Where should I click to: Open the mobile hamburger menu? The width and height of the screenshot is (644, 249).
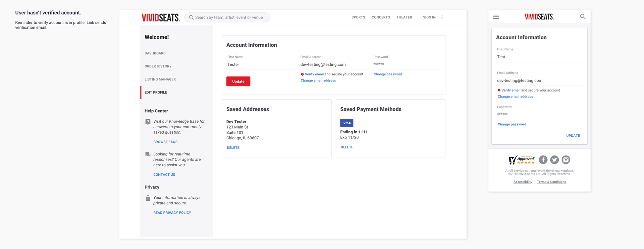[x=496, y=17]
